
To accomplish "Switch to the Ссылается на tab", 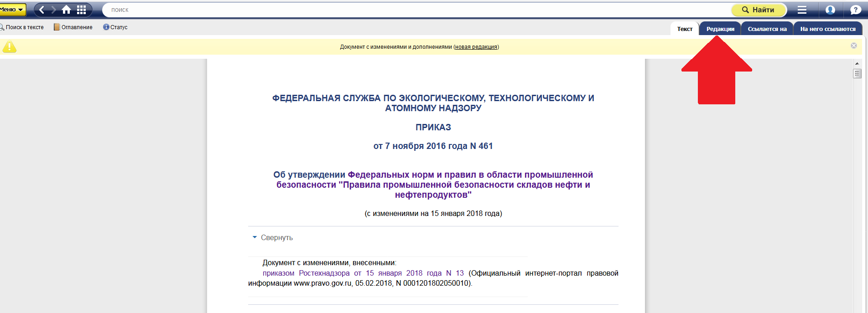I will 767,29.
